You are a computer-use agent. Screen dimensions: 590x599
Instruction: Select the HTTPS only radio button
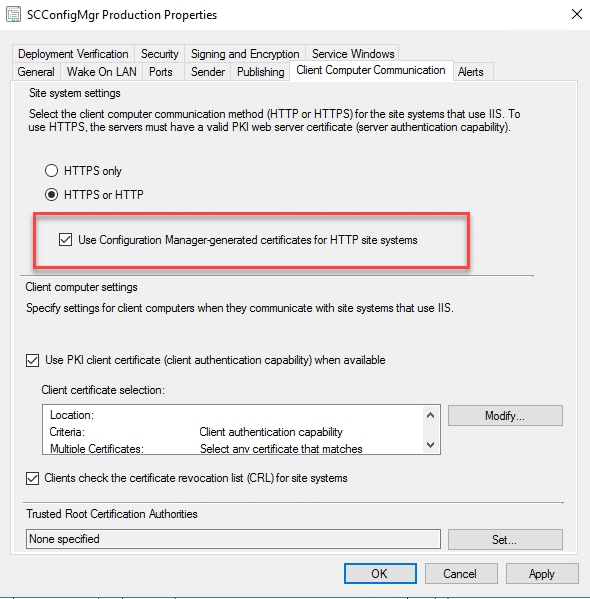[x=51, y=171]
